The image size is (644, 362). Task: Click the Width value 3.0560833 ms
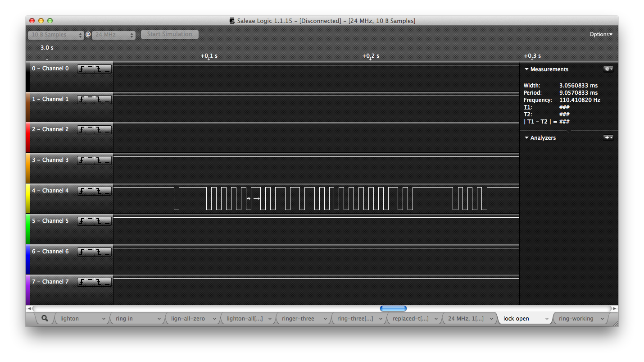click(x=579, y=86)
